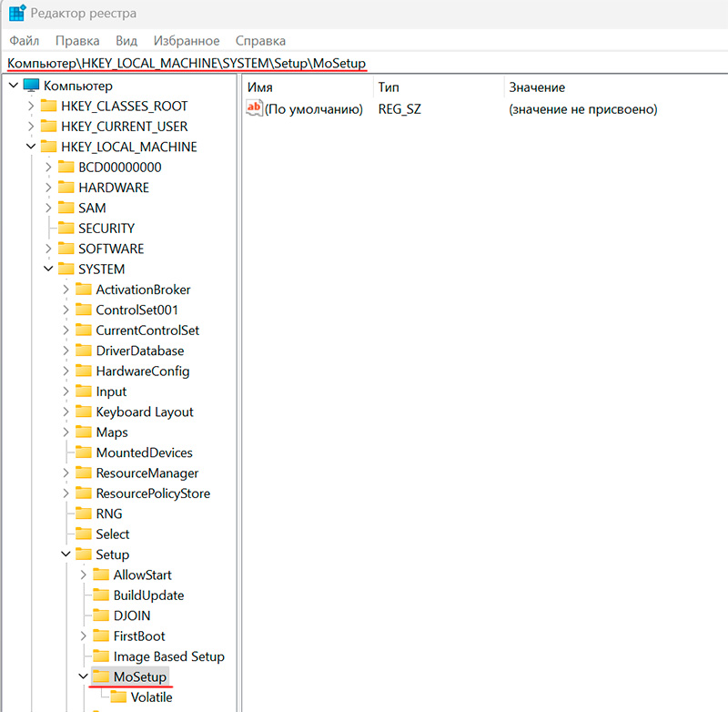Image resolution: width=728 pixels, height=712 pixels.
Task: Click the MountedDevices folder icon
Action: click(x=83, y=453)
